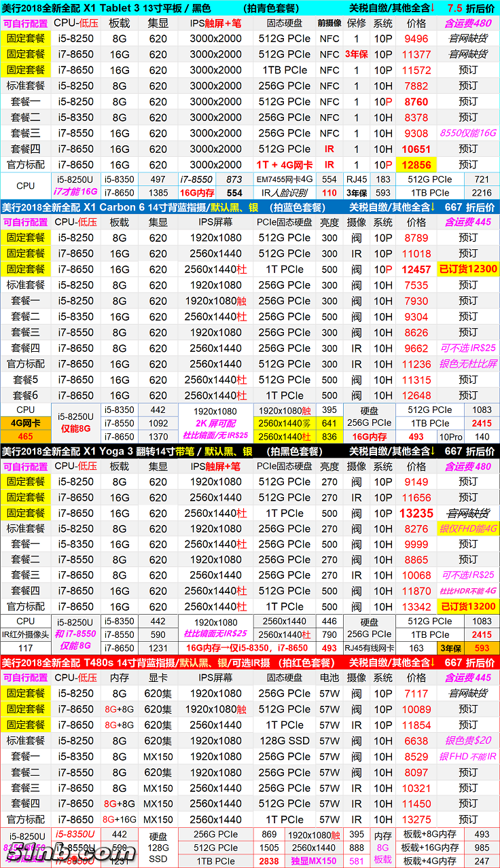Select the price cell 9999
Image resolution: width=500 pixels, height=868 pixels.
click(416, 544)
